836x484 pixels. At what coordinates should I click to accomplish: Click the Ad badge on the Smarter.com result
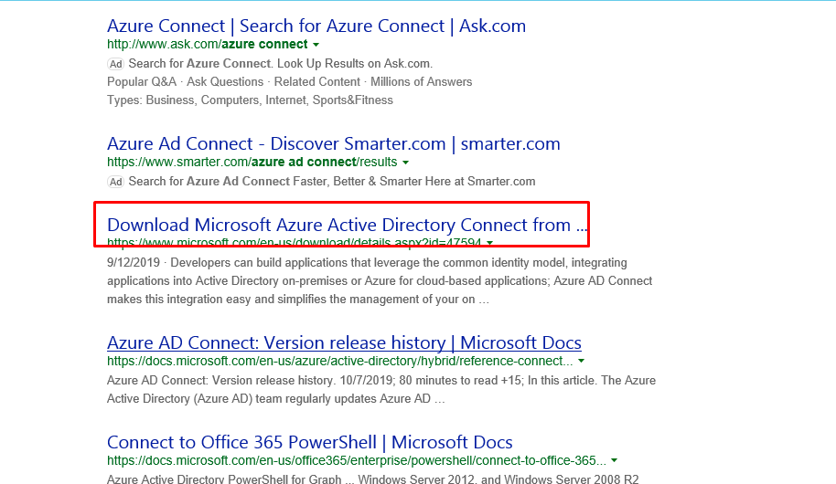click(115, 181)
